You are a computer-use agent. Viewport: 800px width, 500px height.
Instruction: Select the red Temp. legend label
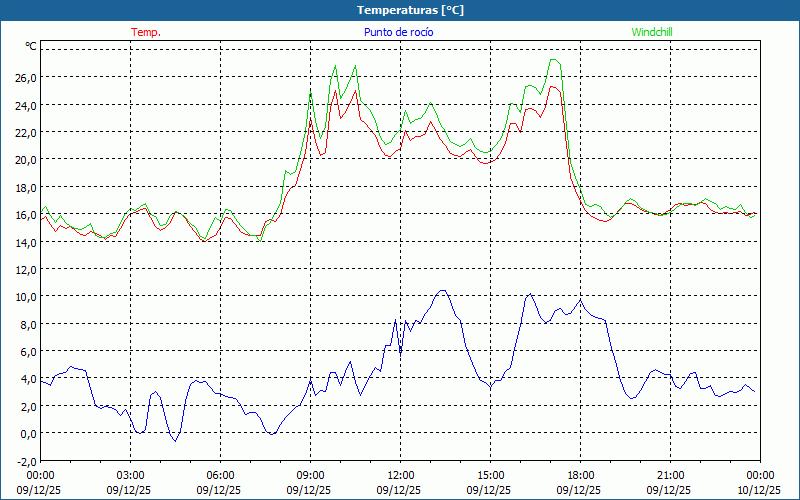(145, 32)
